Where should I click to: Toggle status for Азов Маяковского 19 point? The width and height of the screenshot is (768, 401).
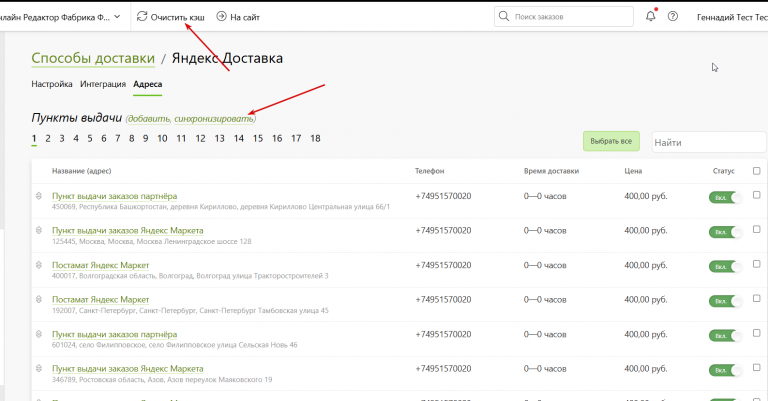pyautogui.click(x=725, y=370)
